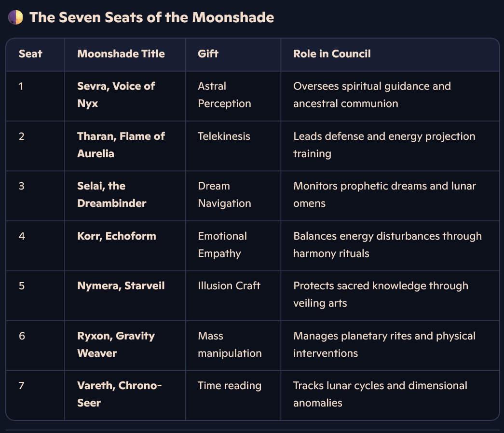The image size is (504, 433).
Task: Select Ryxon, Gravity Weaver cell
Action: 116,344
